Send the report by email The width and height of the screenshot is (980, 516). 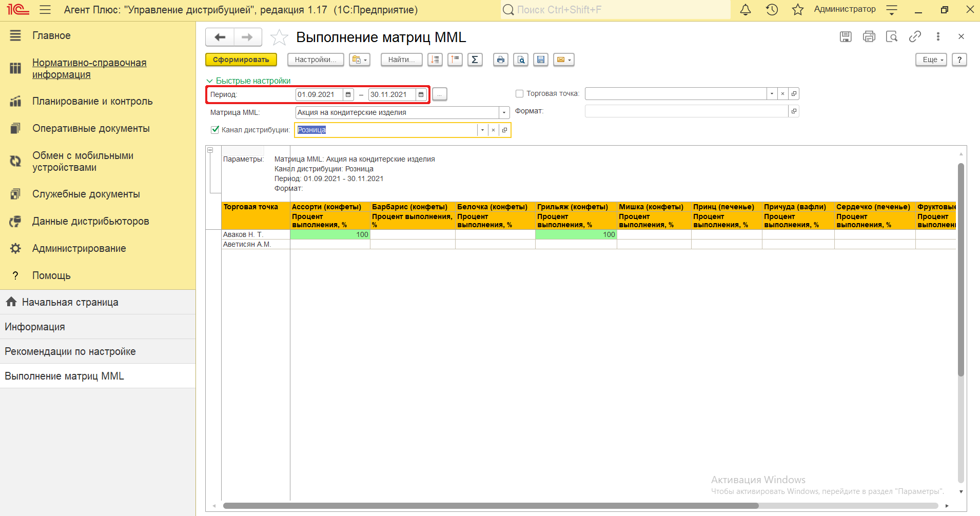[x=564, y=59]
